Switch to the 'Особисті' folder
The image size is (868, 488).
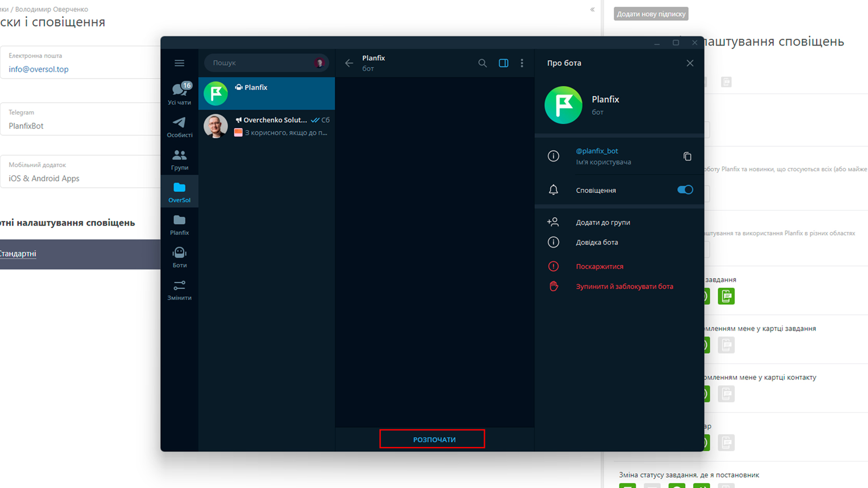click(x=179, y=127)
